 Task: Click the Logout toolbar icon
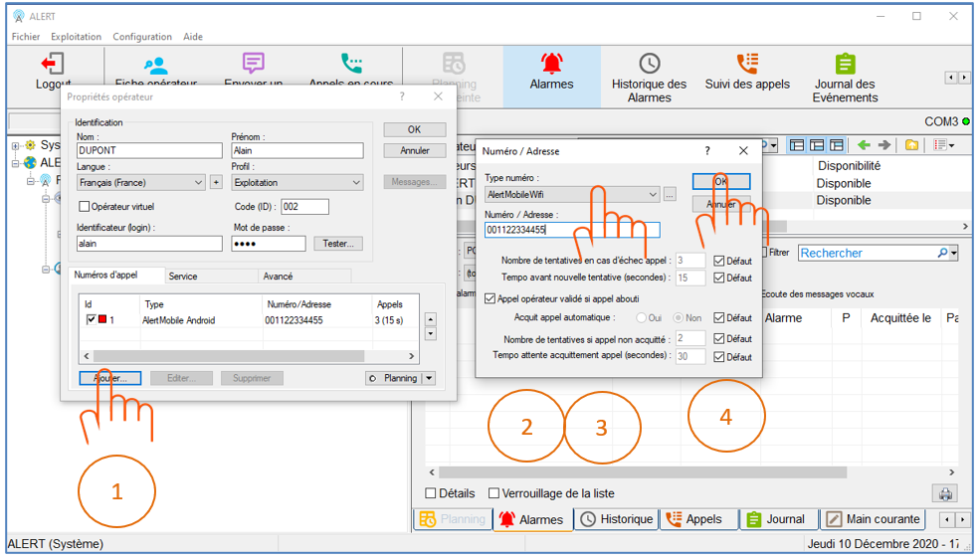[x=53, y=71]
